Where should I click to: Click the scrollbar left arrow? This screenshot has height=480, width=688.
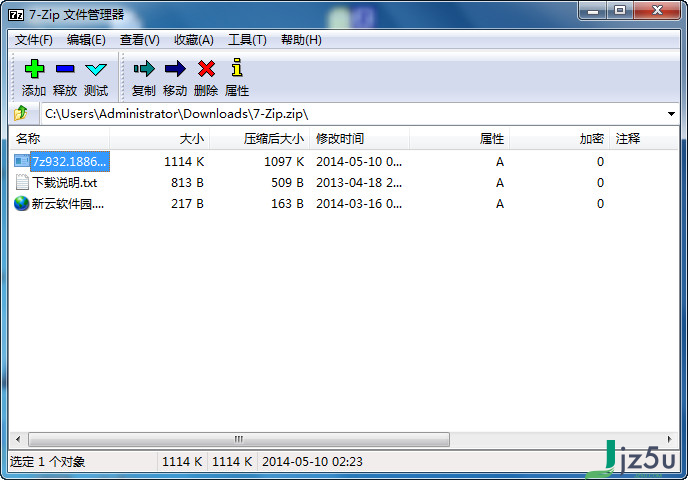point(18,439)
